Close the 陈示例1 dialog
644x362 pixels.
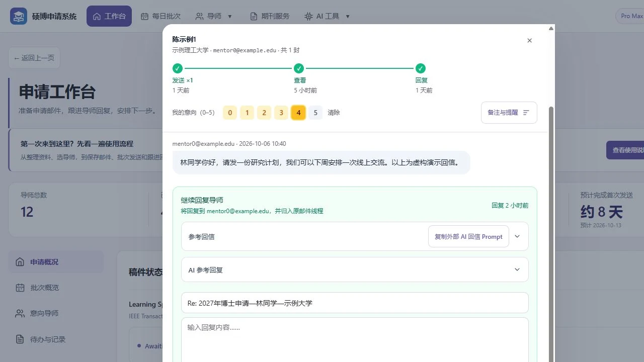pyautogui.click(x=529, y=40)
